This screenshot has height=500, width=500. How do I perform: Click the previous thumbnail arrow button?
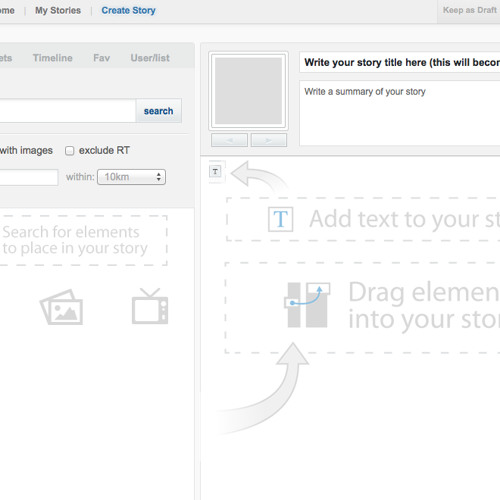(229, 140)
